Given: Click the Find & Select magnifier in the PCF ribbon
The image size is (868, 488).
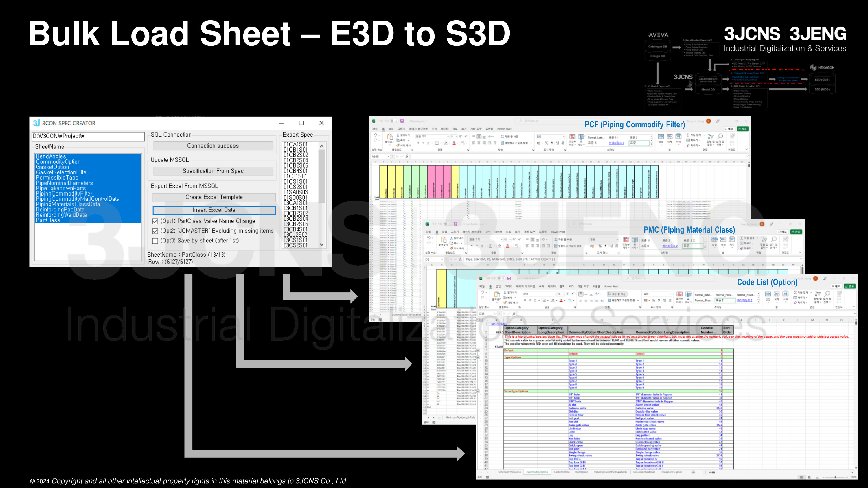Looking at the screenshot, I should [720, 137].
